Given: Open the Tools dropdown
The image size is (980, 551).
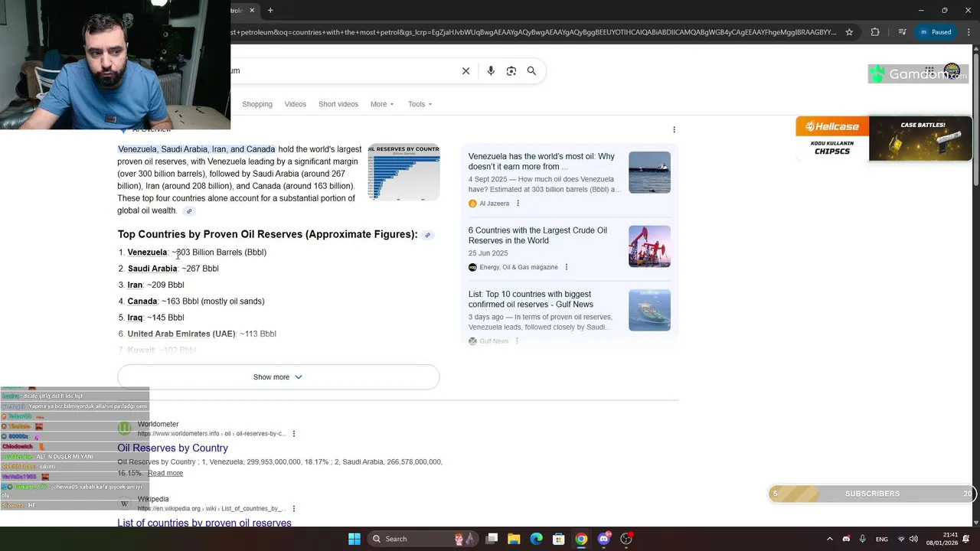Looking at the screenshot, I should [420, 104].
